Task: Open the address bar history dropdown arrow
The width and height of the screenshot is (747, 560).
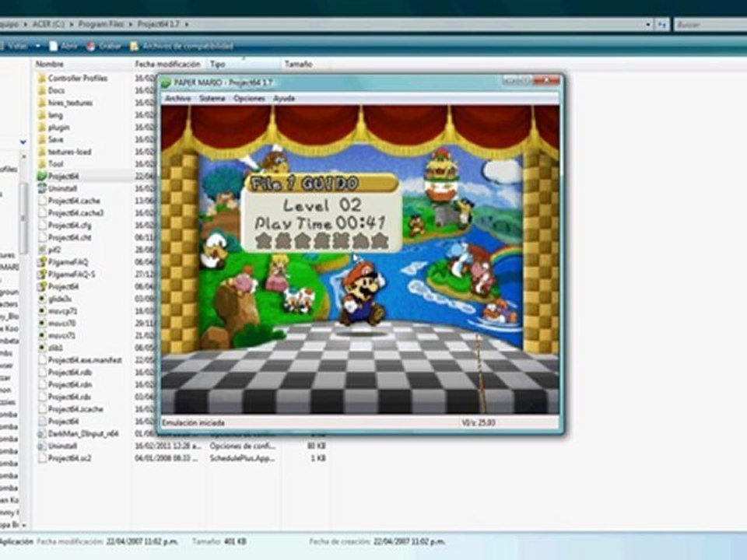Action: pyautogui.click(x=648, y=24)
